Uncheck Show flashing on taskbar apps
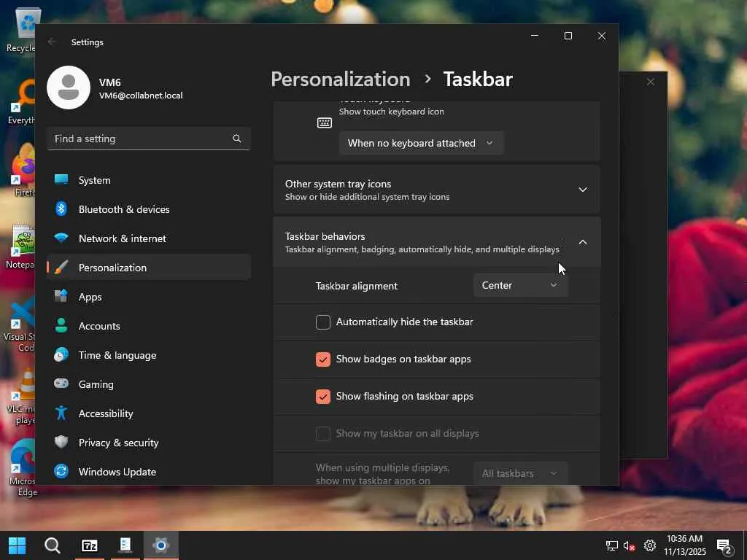The image size is (747, 560). [323, 397]
